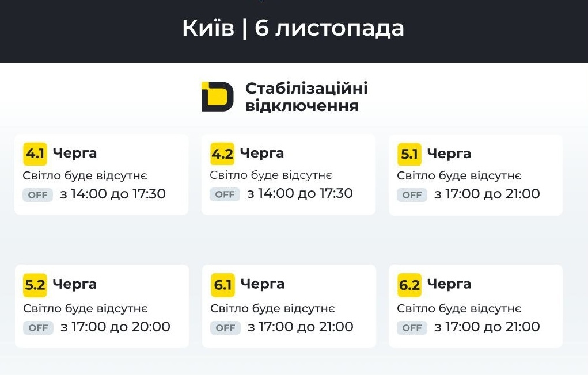The width and height of the screenshot is (588, 375).
Task: Select the yellow 4.1 queue badge
Action: tap(35, 154)
